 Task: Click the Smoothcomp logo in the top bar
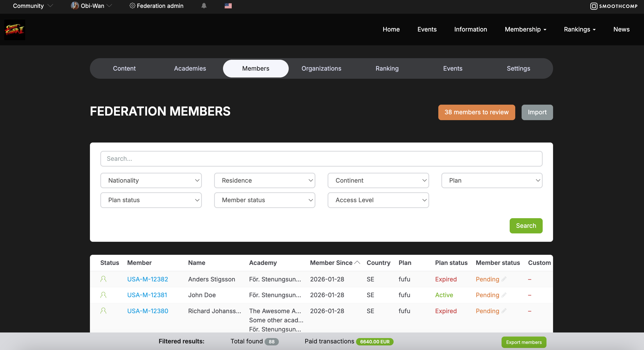coord(614,6)
